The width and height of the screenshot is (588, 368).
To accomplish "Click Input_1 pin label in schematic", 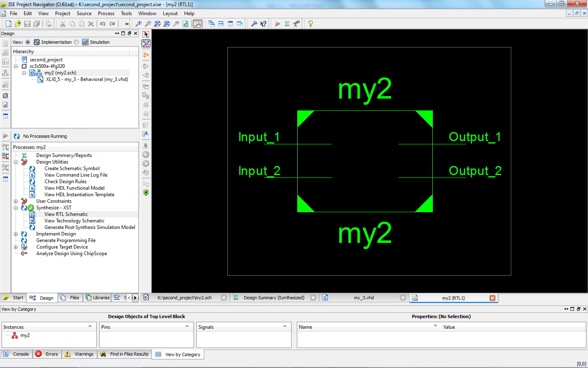I will pyautogui.click(x=259, y=137).
